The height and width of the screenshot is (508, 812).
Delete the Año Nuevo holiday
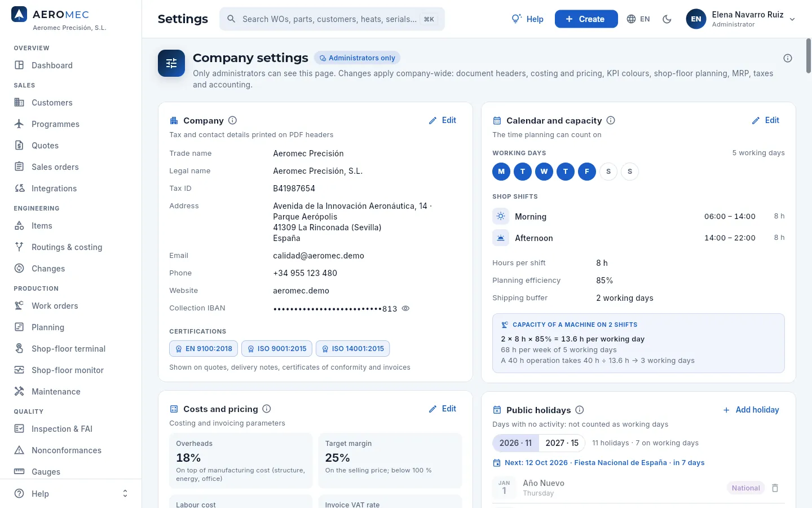(x=775, y=488)
